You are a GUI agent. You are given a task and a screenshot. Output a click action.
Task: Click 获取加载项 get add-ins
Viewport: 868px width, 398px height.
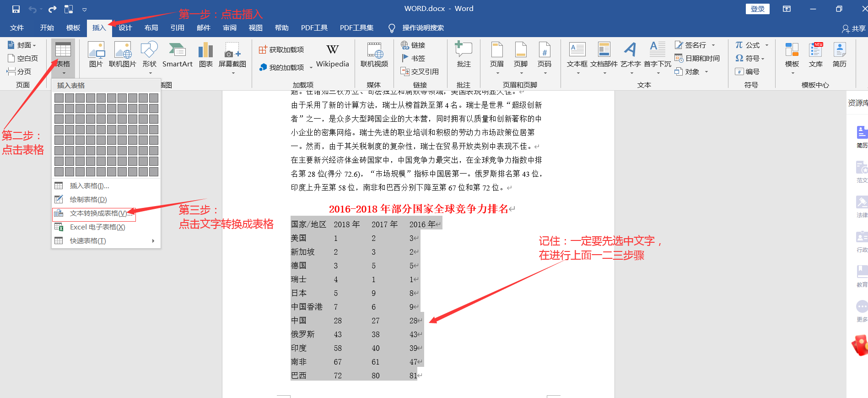tap(281, 49)
